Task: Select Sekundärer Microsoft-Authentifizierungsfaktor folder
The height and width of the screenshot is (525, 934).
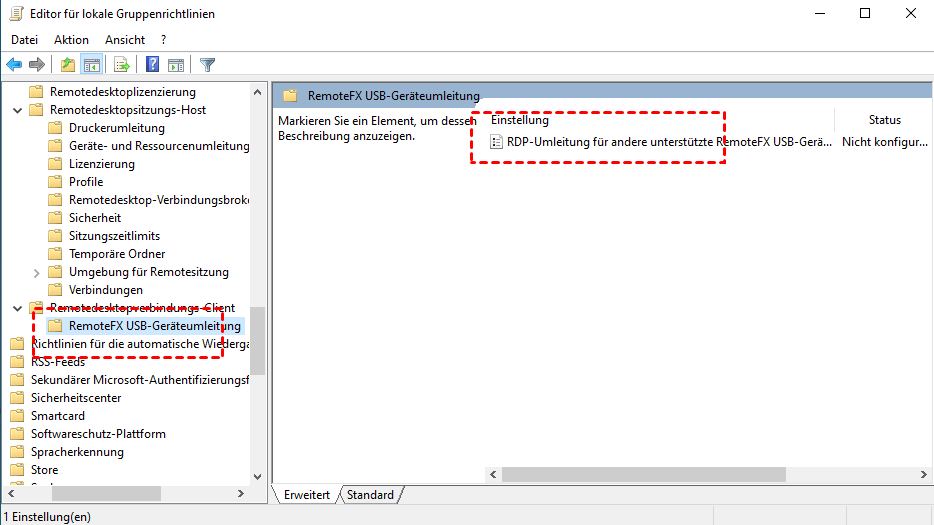Action: point(140,380)
